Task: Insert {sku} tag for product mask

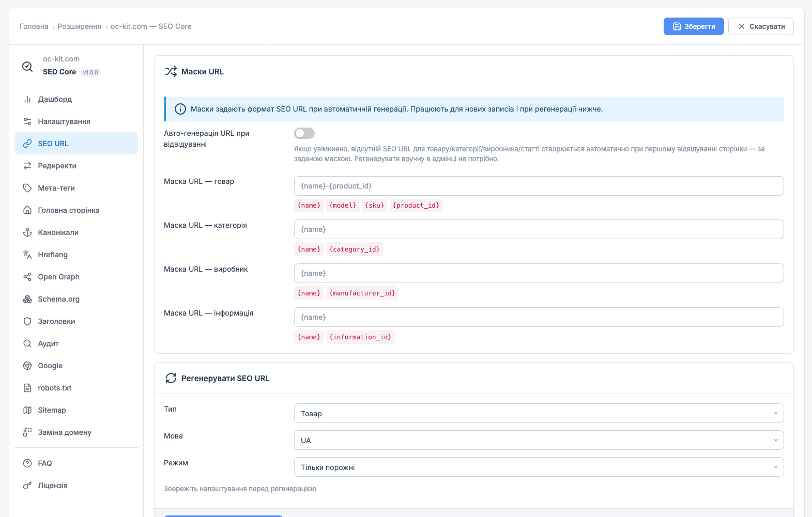Action: click(375, 206)
